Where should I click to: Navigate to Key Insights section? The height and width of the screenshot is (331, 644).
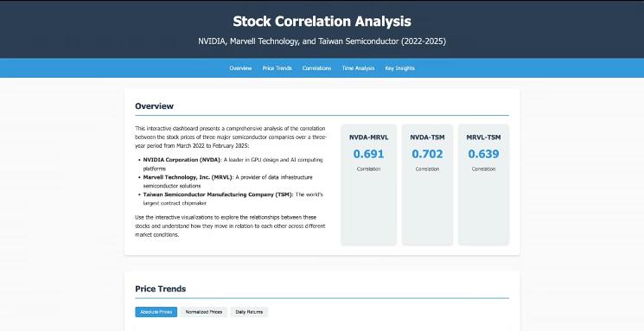(399, 68)
